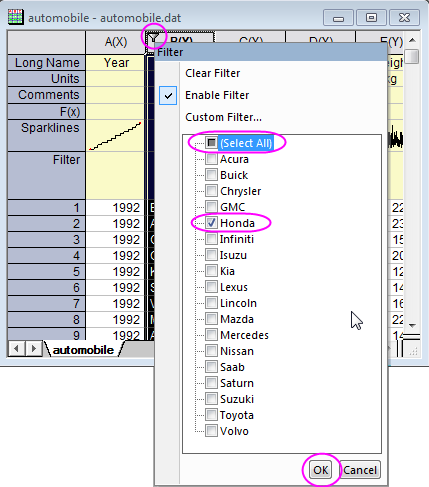Image resolution: width=429 pixels, height=487 pixels.
Task: Check the Suzuki checkbox
Action: 211,399
